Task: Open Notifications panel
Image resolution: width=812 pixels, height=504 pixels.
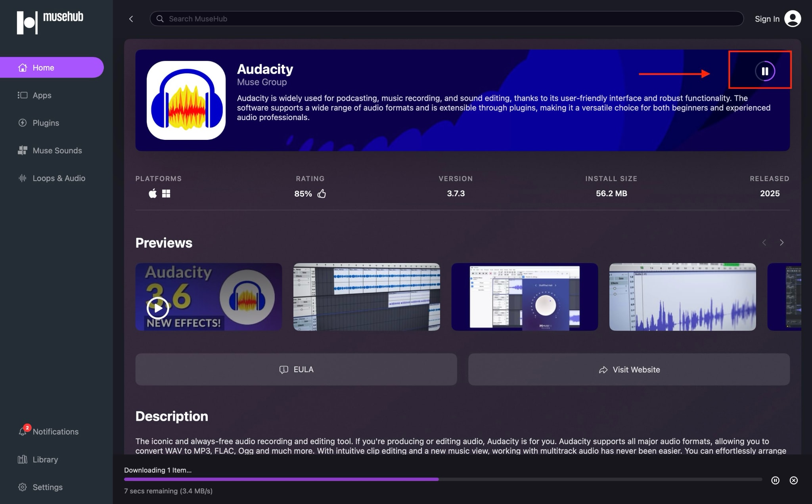Action: (x=48, y=431)
